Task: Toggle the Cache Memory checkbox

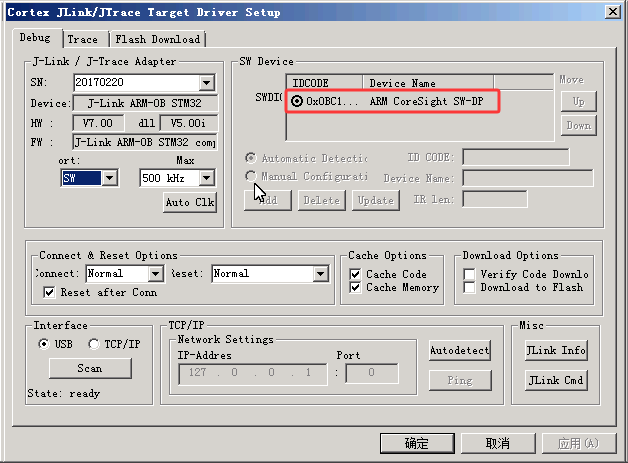Action: pyautogui.click(x=355, y=288)
